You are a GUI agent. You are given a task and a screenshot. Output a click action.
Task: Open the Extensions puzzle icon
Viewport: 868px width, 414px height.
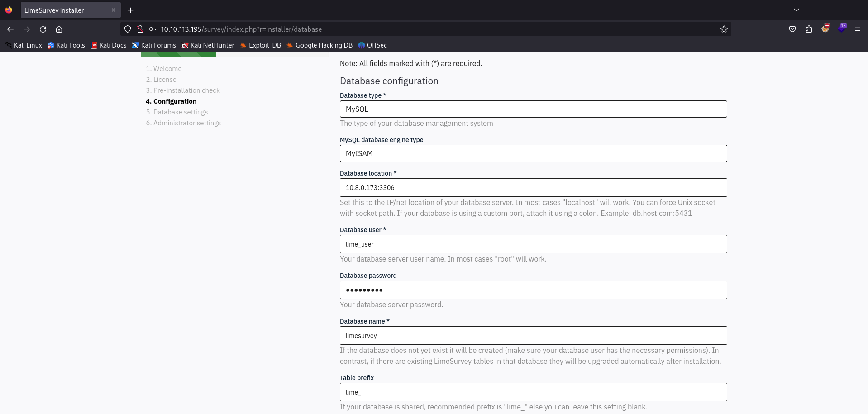click(x=809, y=29)
